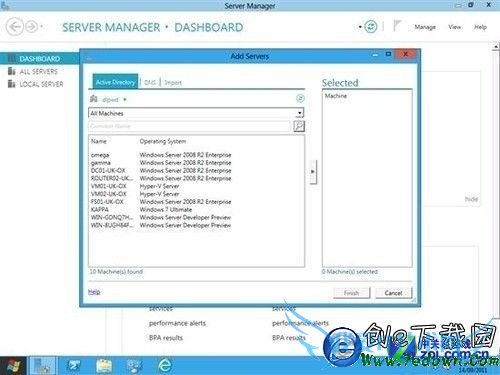Image resolution: width=500 pixels, height=375 pixels.
Task: Click the add-to-selected arrow button
Action: click(x=313, y=171)
